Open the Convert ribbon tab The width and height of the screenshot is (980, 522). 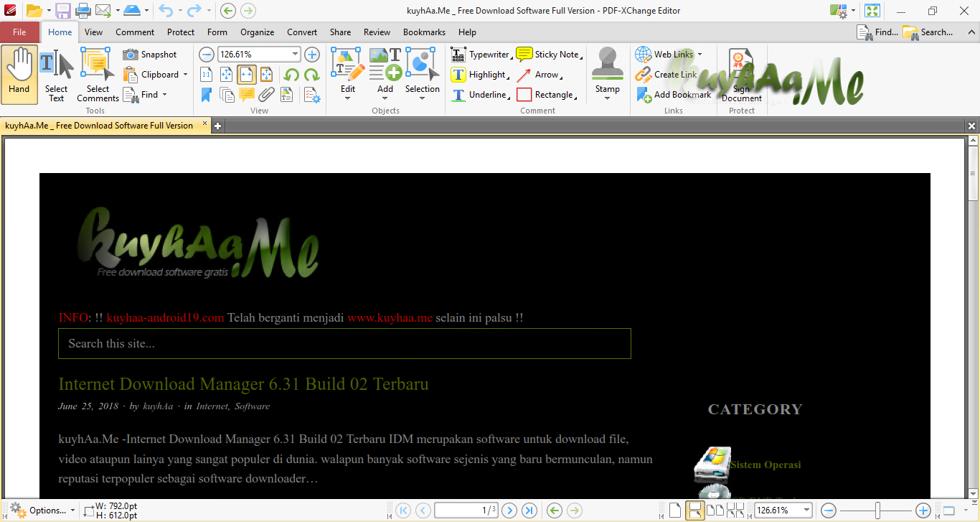pyautogui.click(x=302, y=32)
